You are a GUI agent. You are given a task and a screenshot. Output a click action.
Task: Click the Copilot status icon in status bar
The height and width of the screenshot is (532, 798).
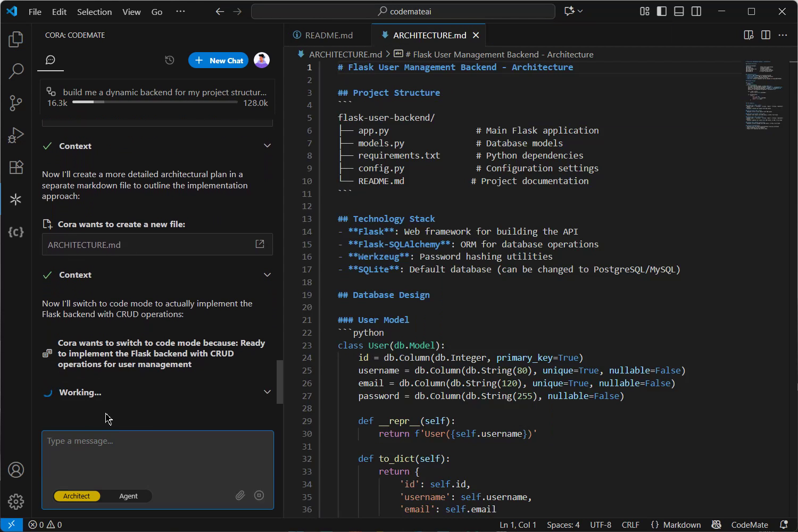[716, 525]
